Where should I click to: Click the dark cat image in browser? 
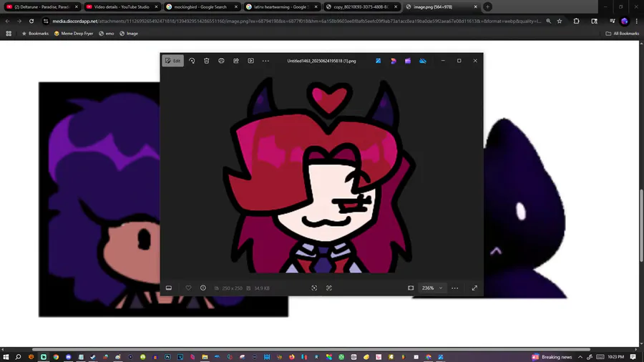tap(525, 208)
